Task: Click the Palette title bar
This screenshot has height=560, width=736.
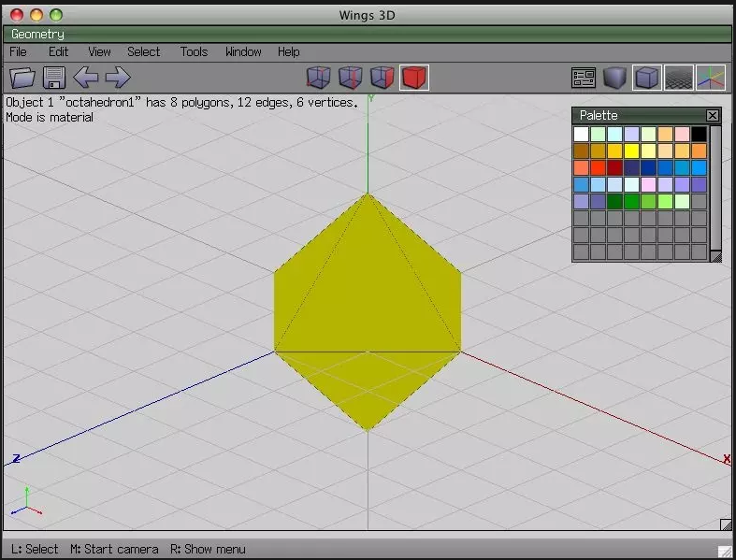Action: 639,116
